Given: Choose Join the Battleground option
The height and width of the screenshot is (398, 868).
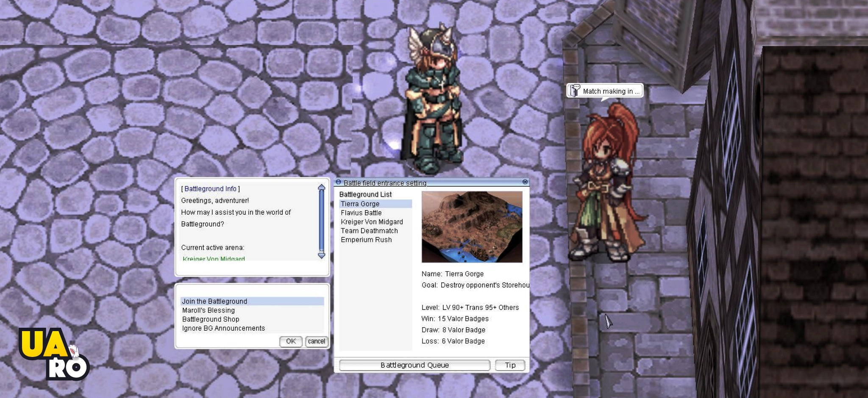Looking at the screenshot, I should [214, 301].
